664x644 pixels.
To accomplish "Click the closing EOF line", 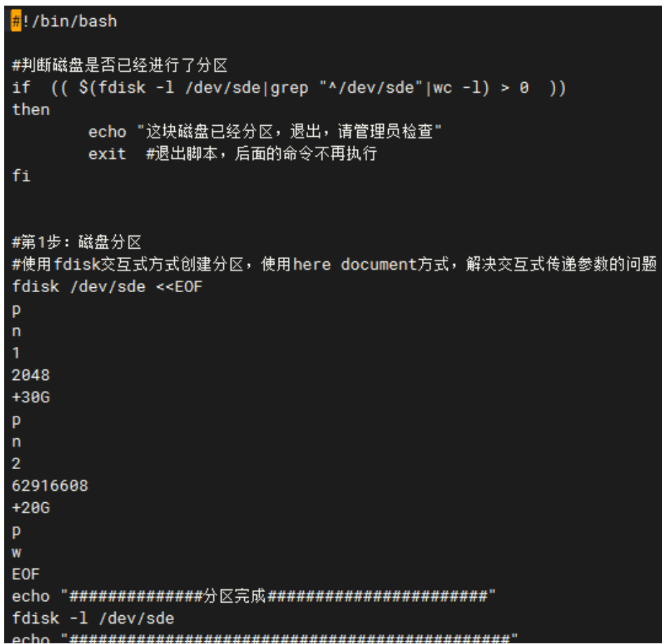I will pos(26,574).
